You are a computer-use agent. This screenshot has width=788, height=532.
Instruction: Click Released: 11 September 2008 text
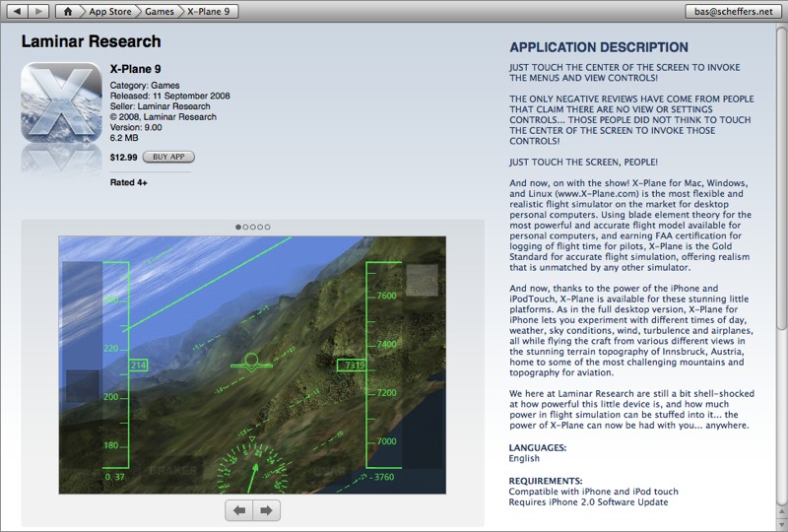(x=169, y=96)
